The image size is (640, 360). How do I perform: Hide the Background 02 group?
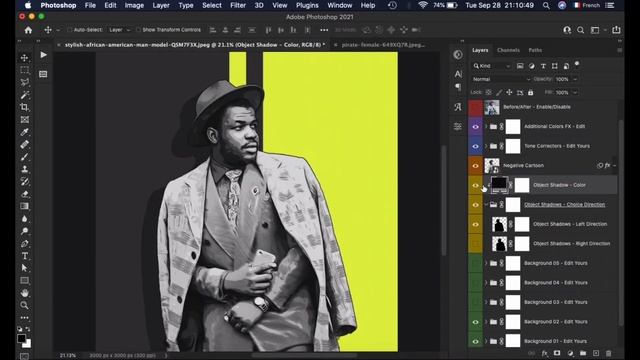[x=476, y=322]
